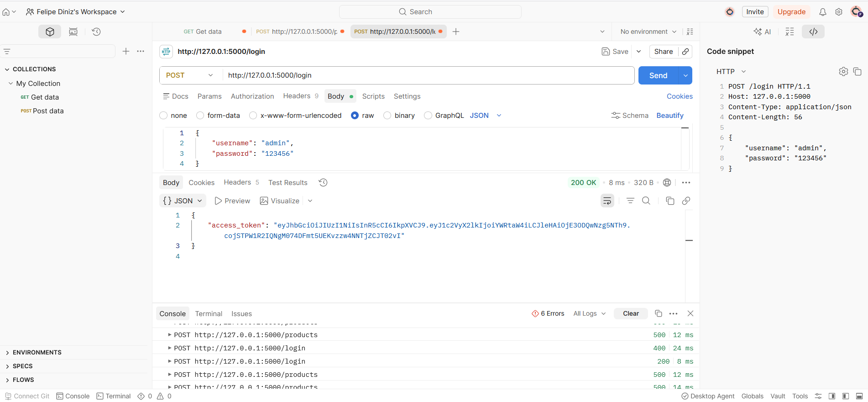Clear the console logs

click(x=631, y=313)
